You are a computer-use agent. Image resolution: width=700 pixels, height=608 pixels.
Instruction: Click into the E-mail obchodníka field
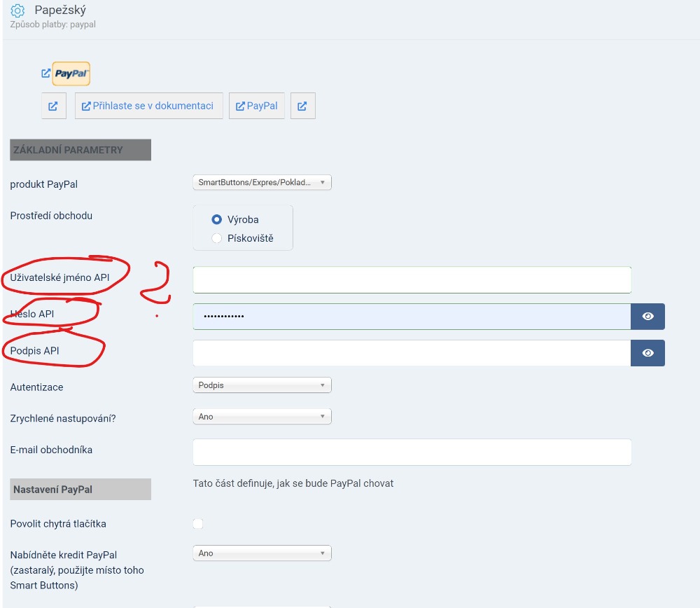point(412,452)
